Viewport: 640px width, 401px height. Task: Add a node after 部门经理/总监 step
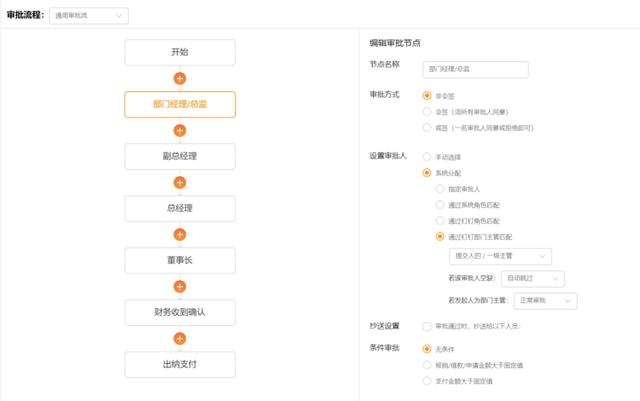(x=180, y=131)
